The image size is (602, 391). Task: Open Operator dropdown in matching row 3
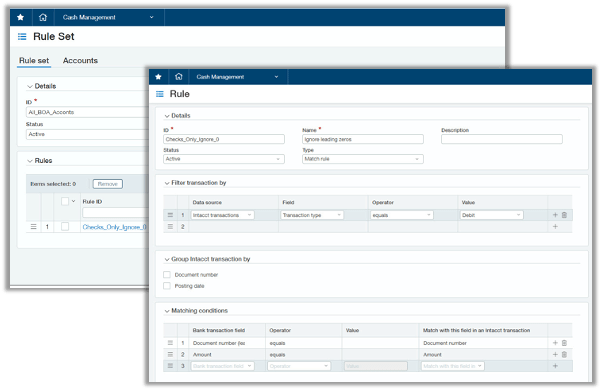click(x=299, y=366)
